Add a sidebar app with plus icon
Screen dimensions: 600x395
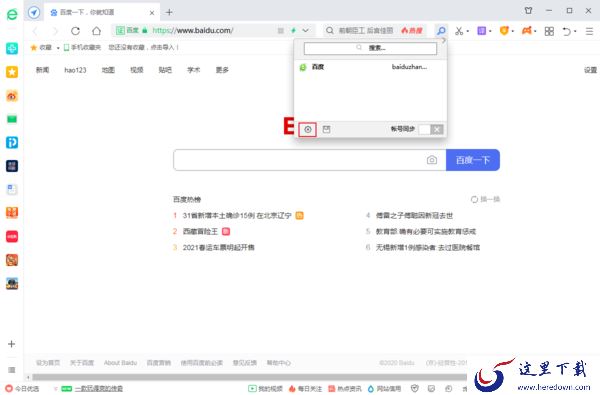(x=11, y=344)
